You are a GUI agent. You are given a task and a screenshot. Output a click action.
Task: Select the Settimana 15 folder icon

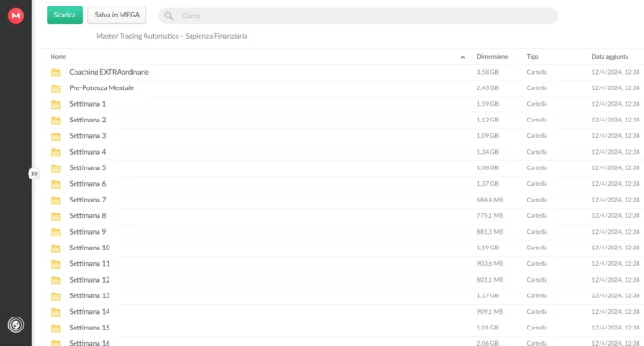coord(55,329)
